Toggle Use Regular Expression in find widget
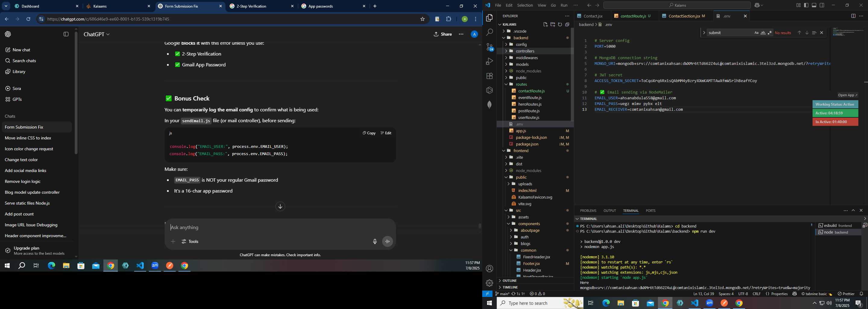The height and width of the screenshot is (309, 868). coord(770,33)
